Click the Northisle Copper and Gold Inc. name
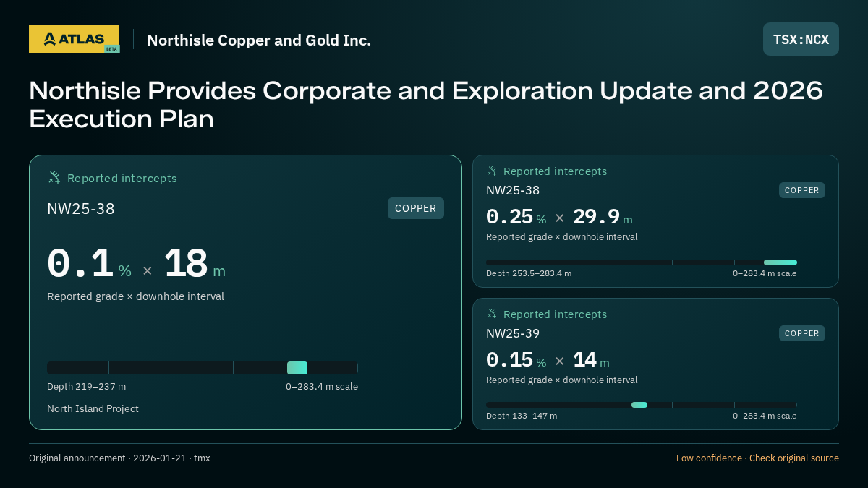Screen dimensions: 868x488 pos(259,40)
